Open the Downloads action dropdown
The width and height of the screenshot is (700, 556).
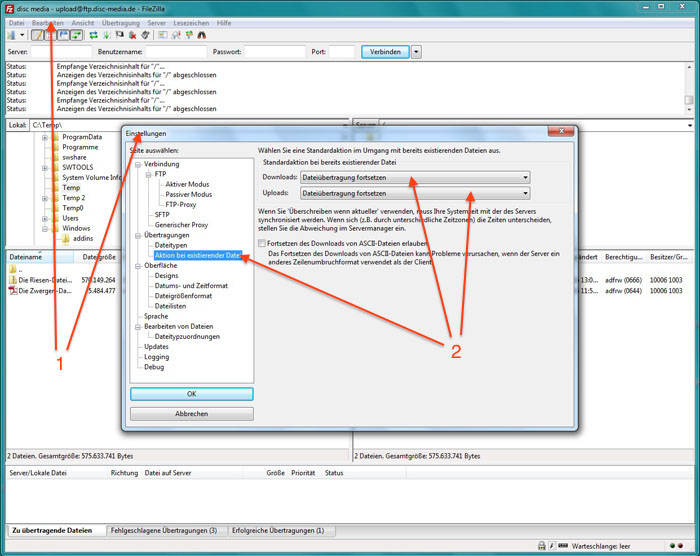pyautogui.click(x=415, y=177)
